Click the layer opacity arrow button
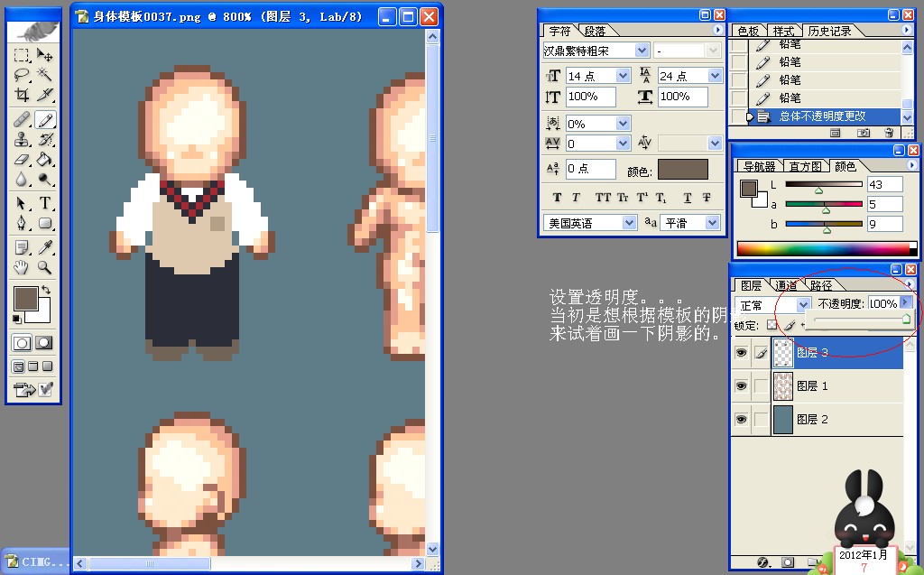Viewport: 924px width, 575px height. [906, 302]
